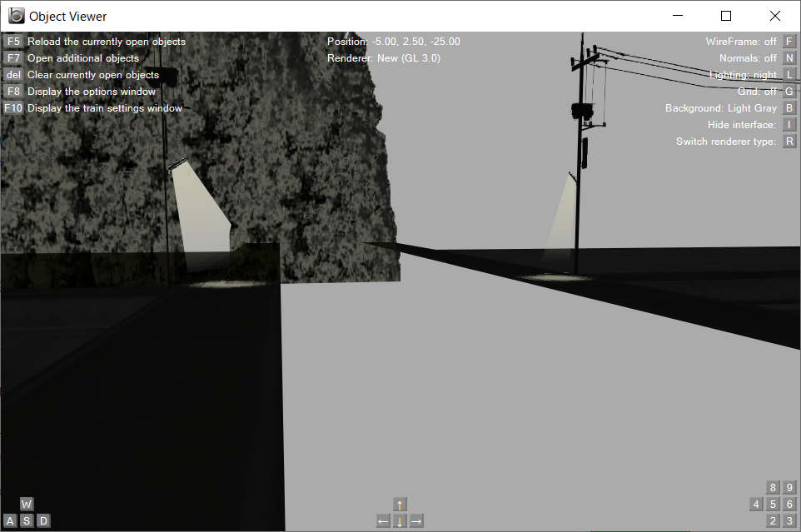
Task: Clear currently open objects using del
Action: tap(12, 74)
